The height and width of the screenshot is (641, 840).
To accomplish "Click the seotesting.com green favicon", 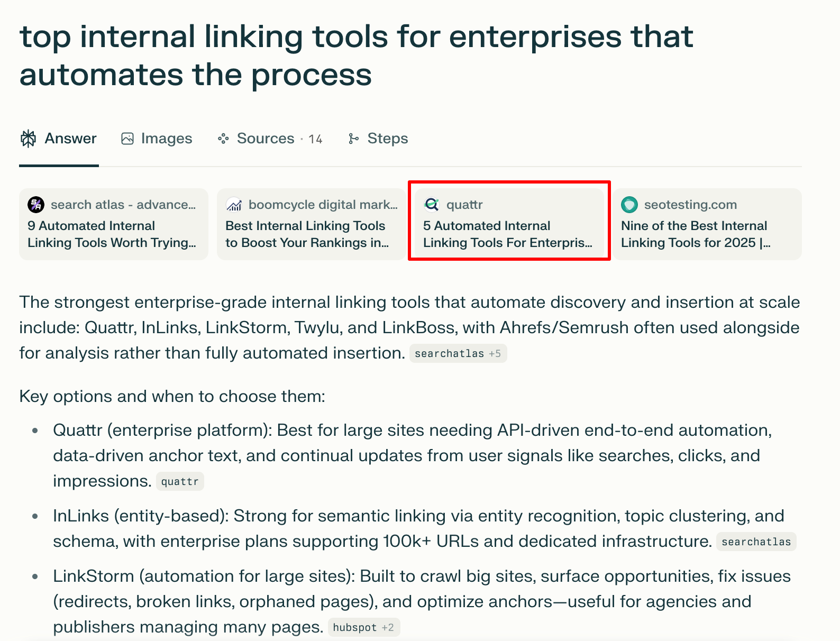I will point(629,204).
